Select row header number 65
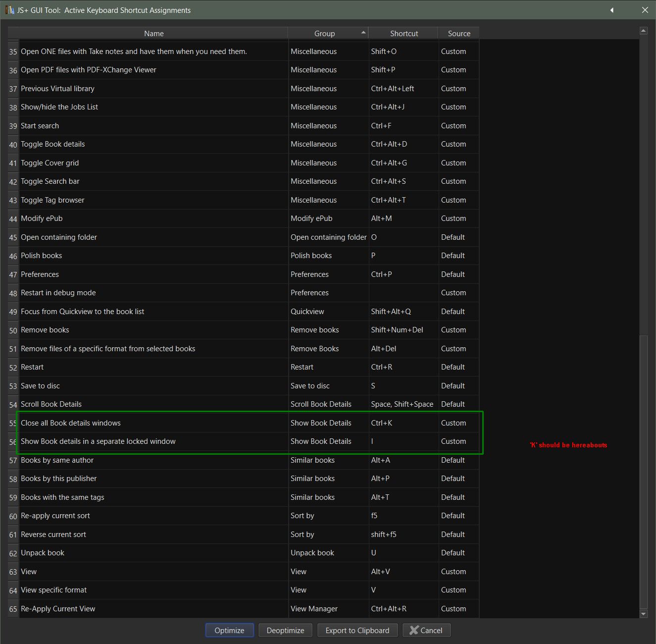 coord(13,609)
